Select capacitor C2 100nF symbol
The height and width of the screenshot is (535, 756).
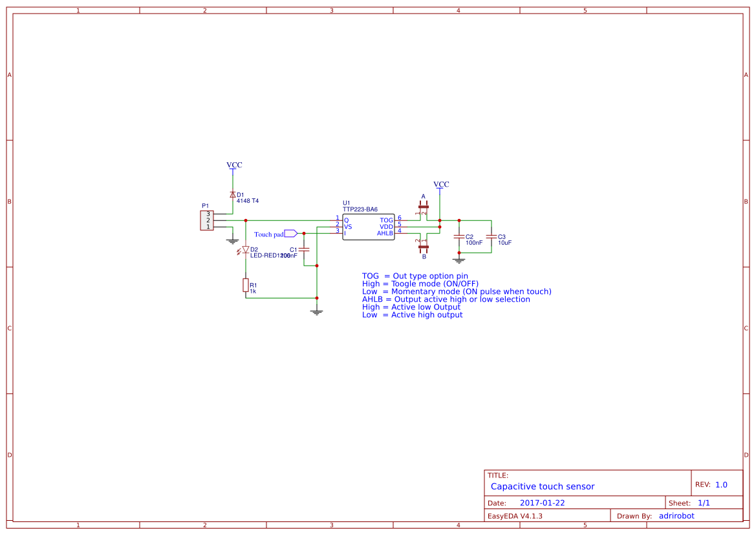pyautogui.click(x=459, y=236)
